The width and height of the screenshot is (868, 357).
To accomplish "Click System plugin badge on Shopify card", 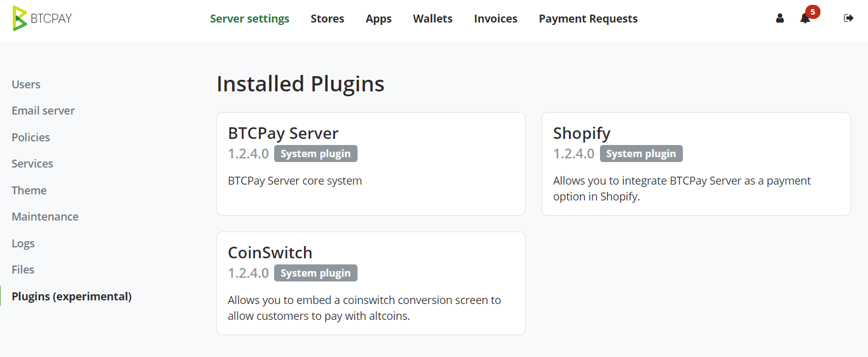I will (641, 154).
